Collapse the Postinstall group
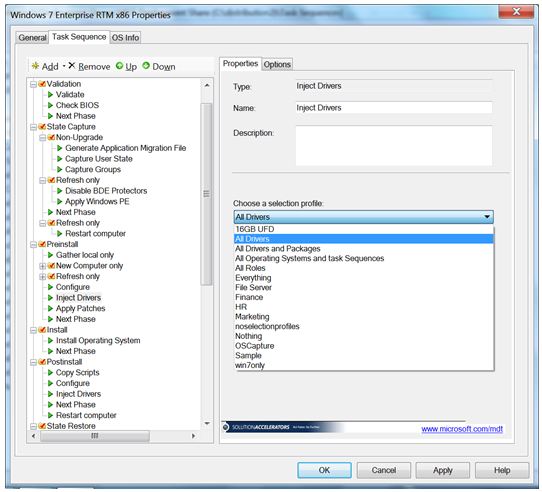Viewport: 542px width, 492px height. tap(33, 363)
